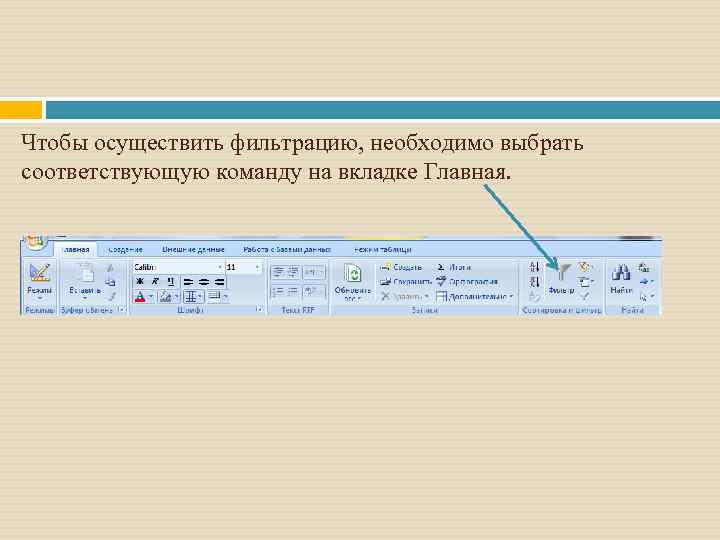Viewport: 720px width, 540px height.
Task: Toggle bold Ж formatting
Action: pyautogui.click(x=140, y=281)
